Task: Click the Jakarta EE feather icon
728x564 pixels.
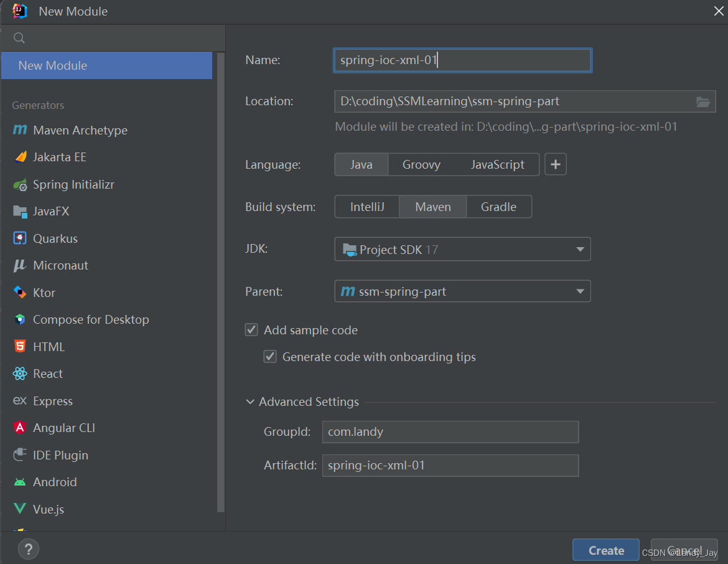Action: pos(20,157)
